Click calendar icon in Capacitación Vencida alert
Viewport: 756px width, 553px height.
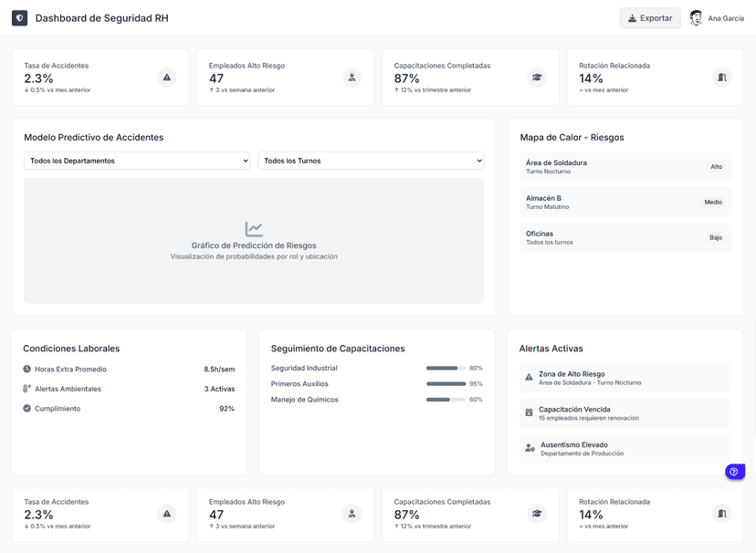[x=529, y=412]
